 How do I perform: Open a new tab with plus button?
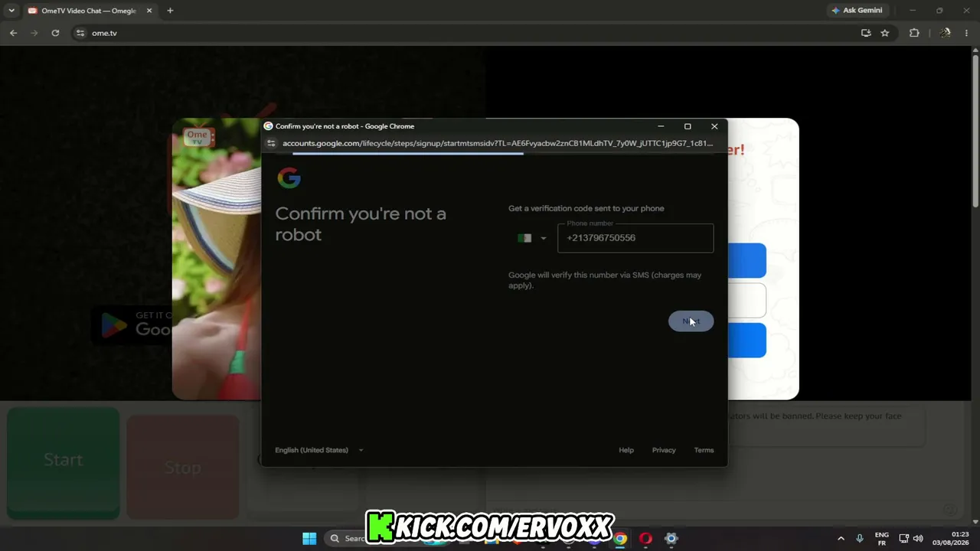(x=170, y=11)
